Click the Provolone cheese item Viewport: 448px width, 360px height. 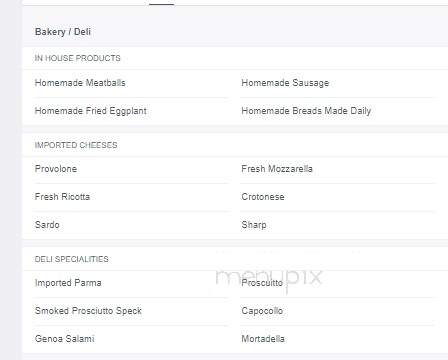coord(56,169)
